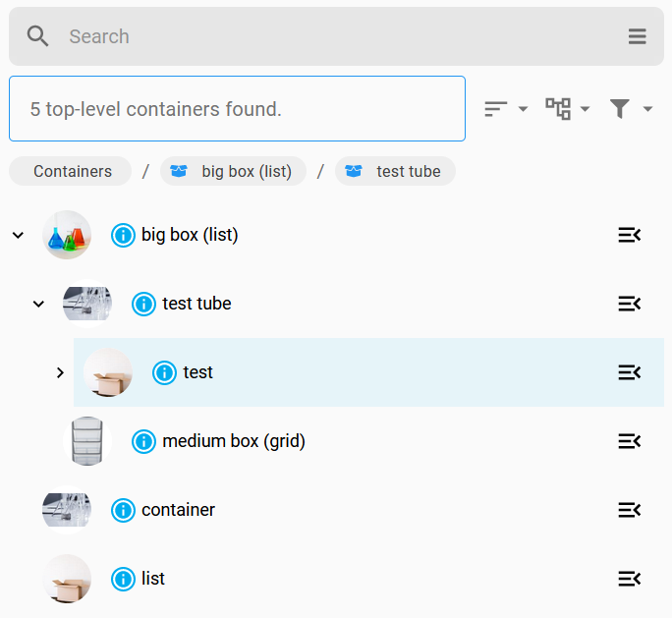This screenshot has height=618, width=672.
Task: Open the context menu for test tube
Action: click(x=629, y=304)
